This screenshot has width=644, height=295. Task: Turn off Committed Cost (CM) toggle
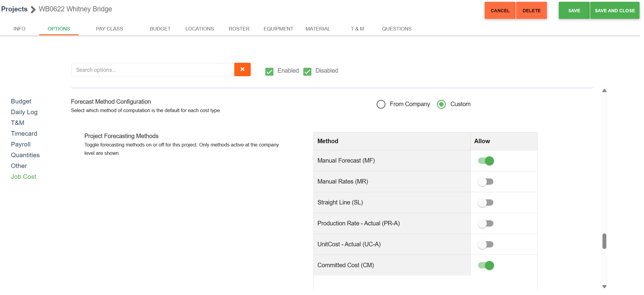(x=486, y=265)
